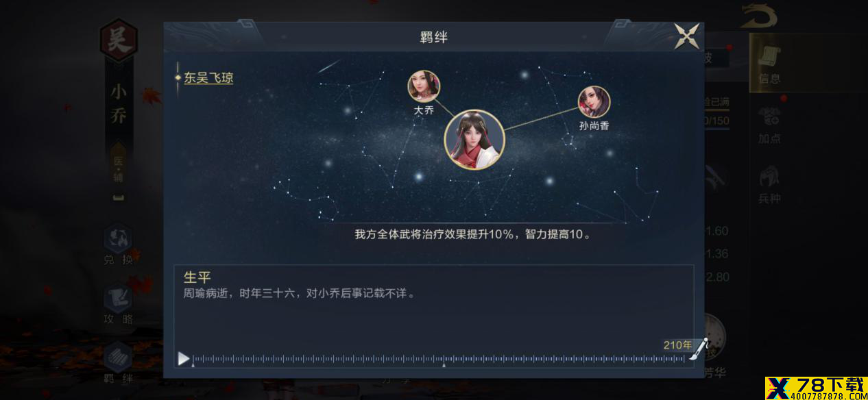The width and height of the screenshot is (868, 400).
Task: Click the 医·辅 role badge
Action: pyautogui.click(x=119, y=168)
